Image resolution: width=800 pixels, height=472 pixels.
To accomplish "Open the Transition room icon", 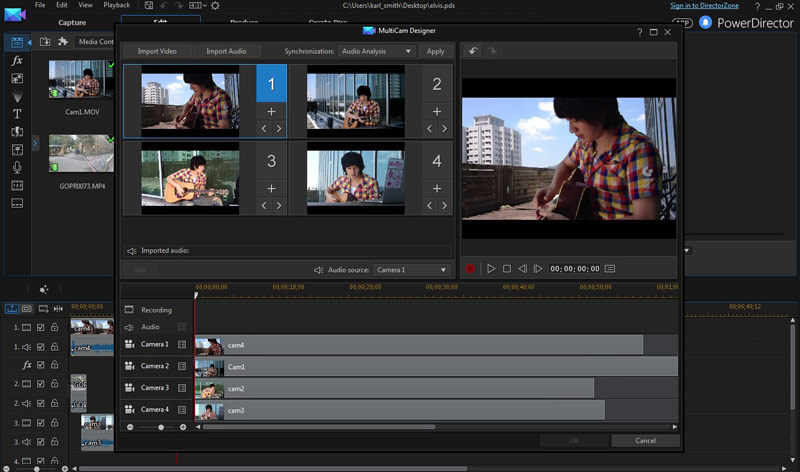I will coord(17,132).
